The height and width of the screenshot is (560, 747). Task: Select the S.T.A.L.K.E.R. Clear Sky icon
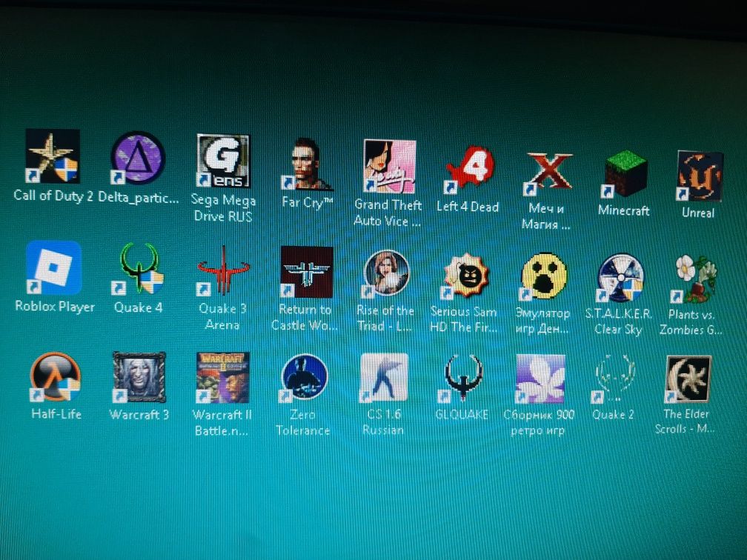[620, 278]
